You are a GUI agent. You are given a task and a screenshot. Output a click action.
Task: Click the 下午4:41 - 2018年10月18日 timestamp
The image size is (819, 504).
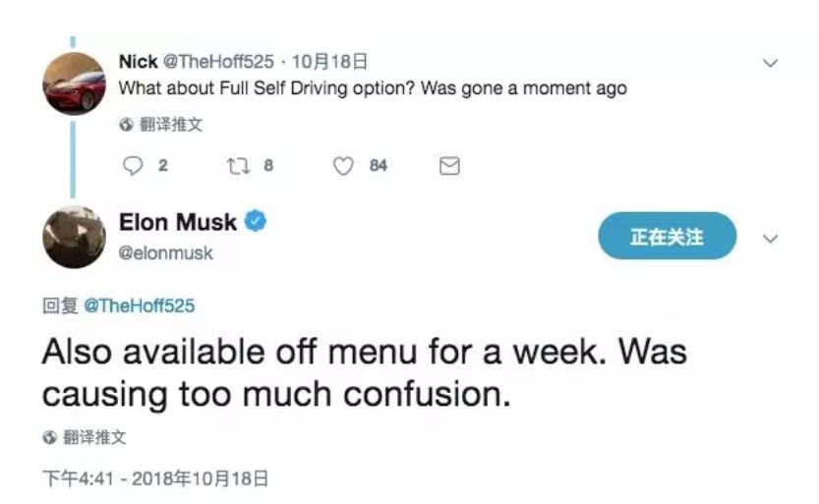pos(155,479)
